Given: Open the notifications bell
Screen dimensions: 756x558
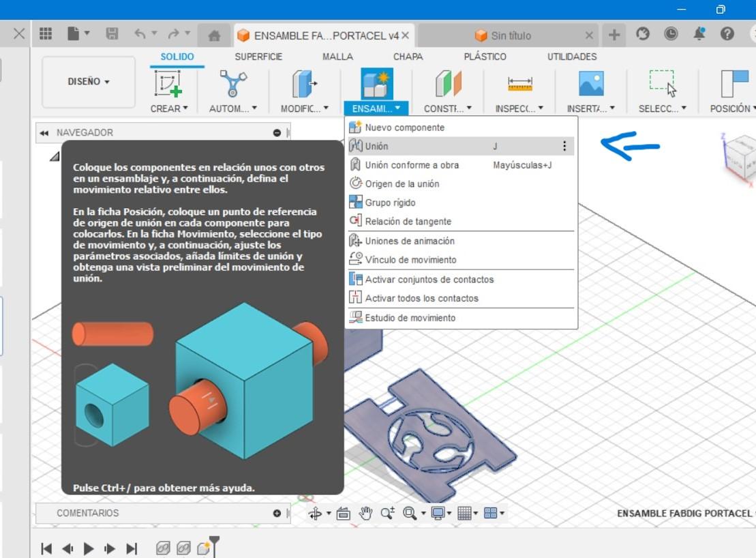Looking at the screenshot, I should (699, 33).
